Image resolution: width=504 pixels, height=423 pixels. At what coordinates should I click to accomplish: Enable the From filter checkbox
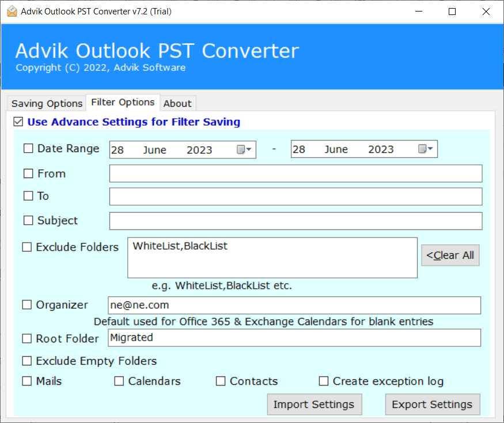tap(28, 173)
